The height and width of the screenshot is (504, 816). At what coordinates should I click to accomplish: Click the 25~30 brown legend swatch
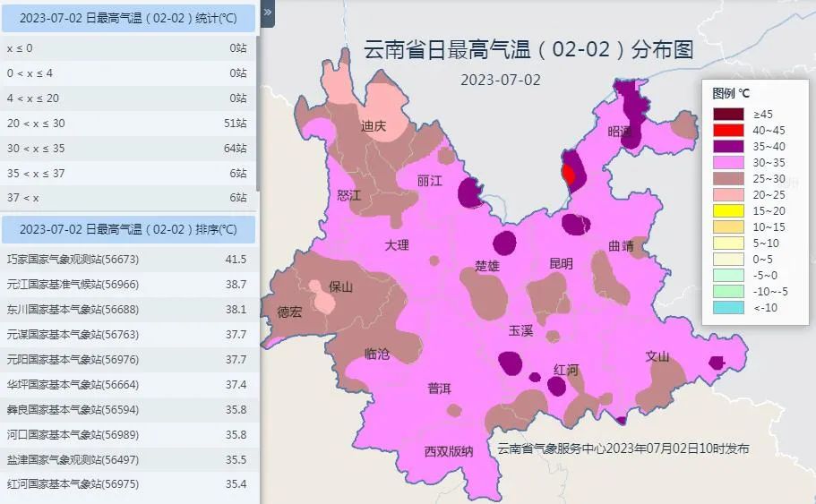pos(728,179)
